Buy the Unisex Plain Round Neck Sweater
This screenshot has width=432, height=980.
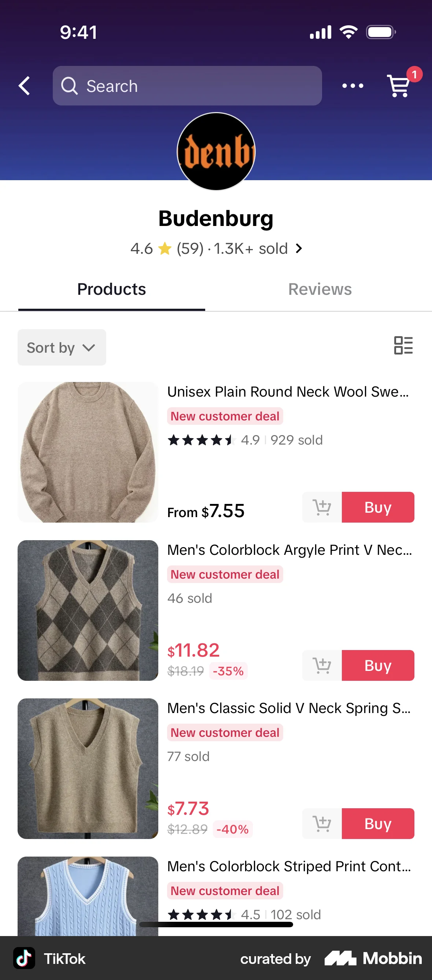pyautogui.click(x=377, y=507)
